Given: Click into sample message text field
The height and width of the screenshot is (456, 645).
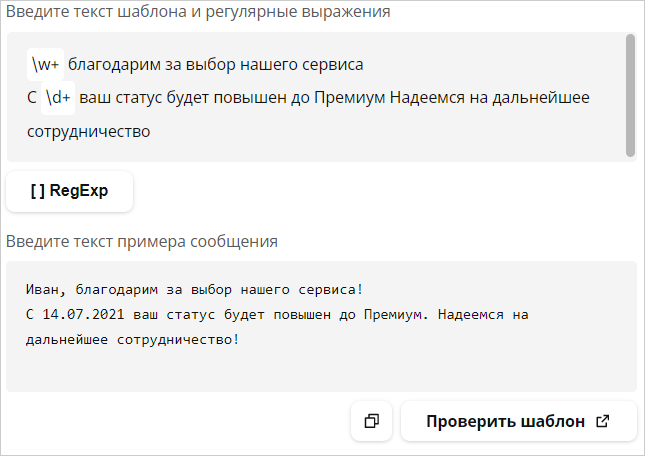Looking at the screenshot, I should coord(321,326).
